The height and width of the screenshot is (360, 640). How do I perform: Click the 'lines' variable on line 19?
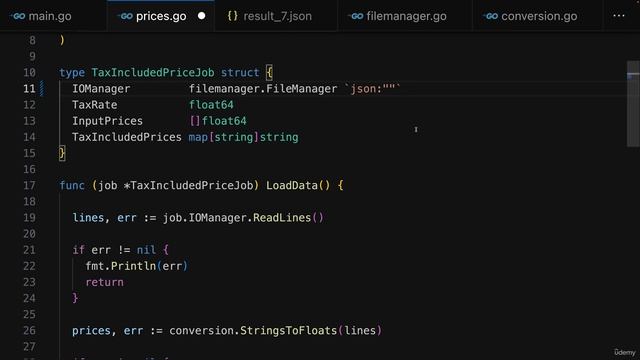(88, 218)
